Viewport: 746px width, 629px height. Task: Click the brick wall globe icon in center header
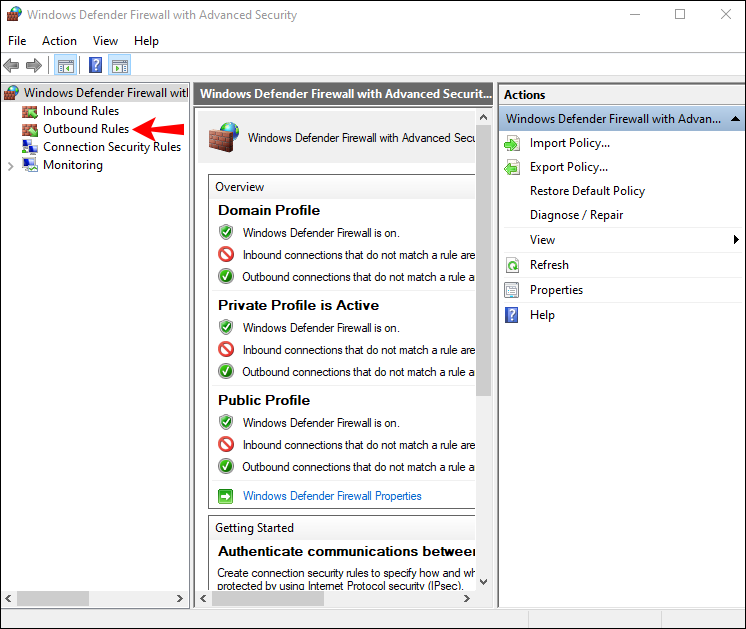[x=224, y=137]
